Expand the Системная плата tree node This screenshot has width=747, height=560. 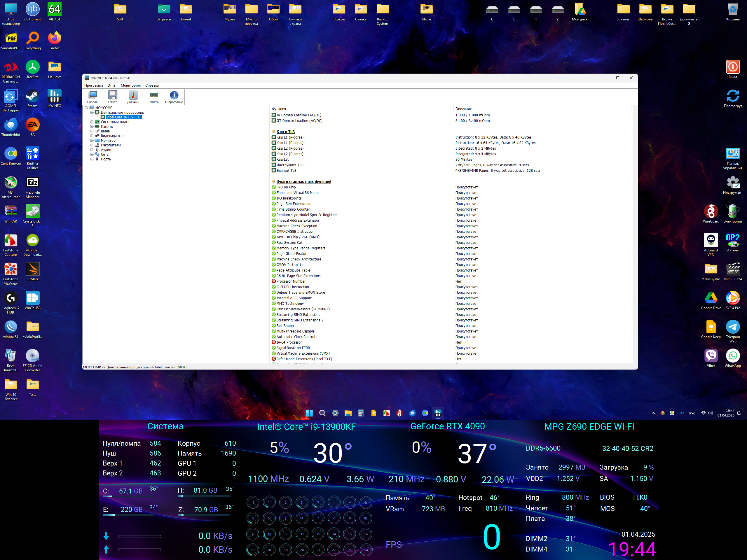click(x=92, y=122)
